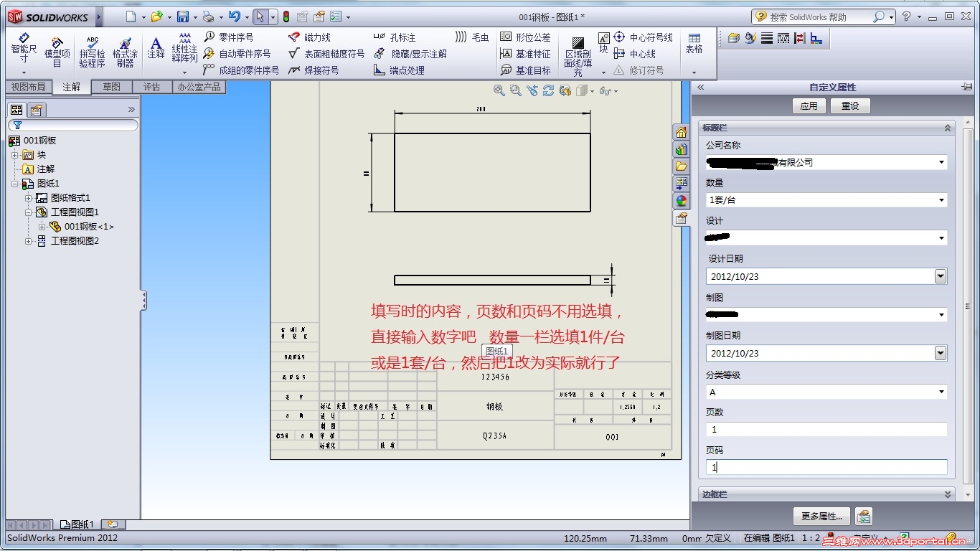Open the Appearances color ball pane tab
This screenshot has width=980, height=551.
click(x=681, y=201)
